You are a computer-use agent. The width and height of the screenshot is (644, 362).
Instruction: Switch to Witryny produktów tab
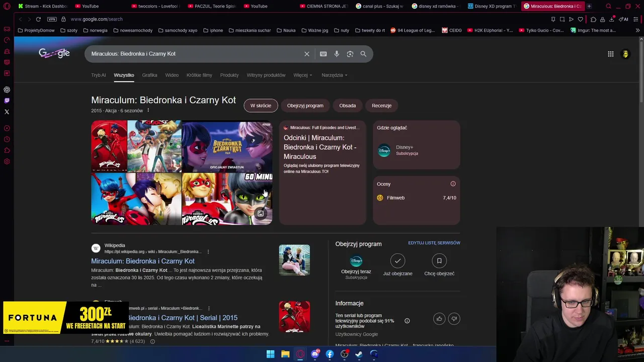pos(266,75)
